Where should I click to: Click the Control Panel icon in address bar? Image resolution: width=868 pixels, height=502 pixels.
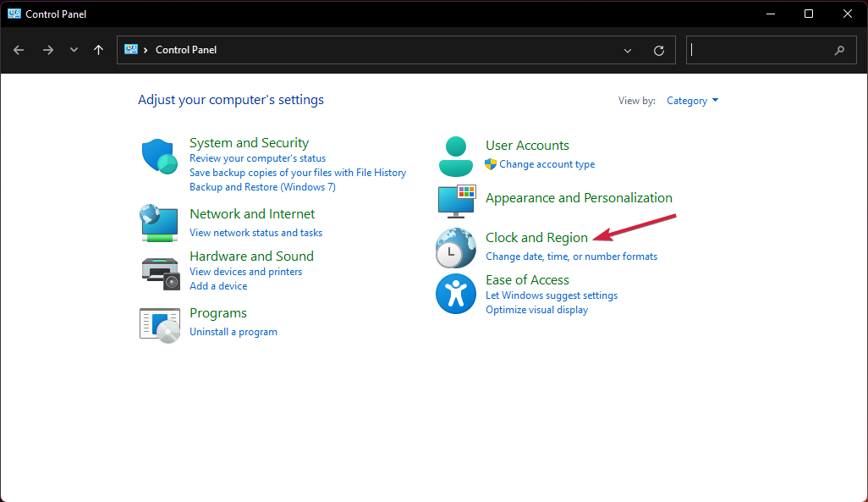(x=131, y=49)
